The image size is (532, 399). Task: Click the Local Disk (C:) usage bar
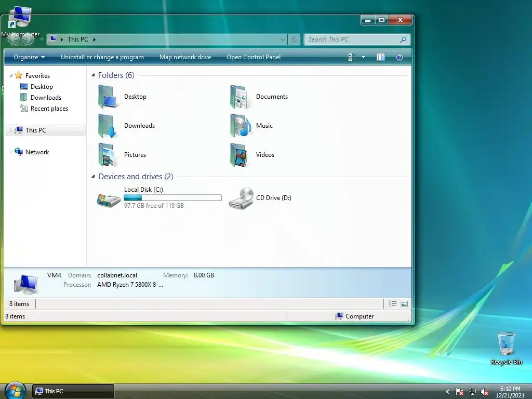[x=172, y=197]
